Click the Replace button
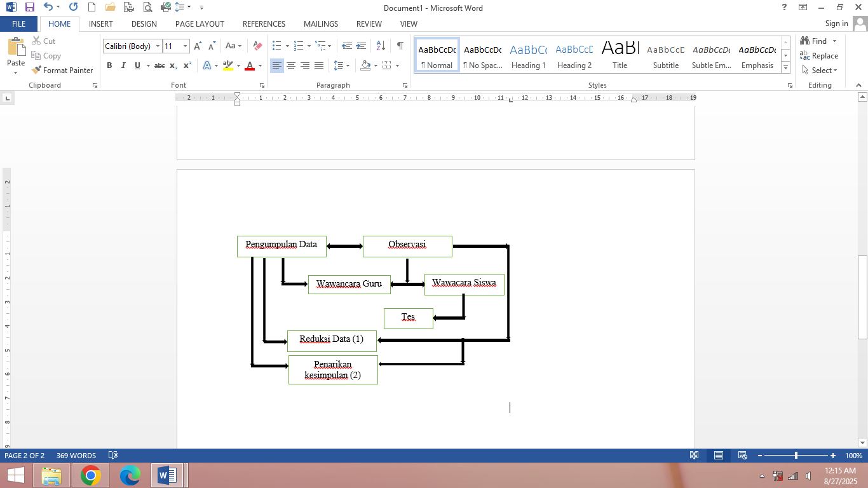Viewport: 868px width, 488px height. coord(819,56)
